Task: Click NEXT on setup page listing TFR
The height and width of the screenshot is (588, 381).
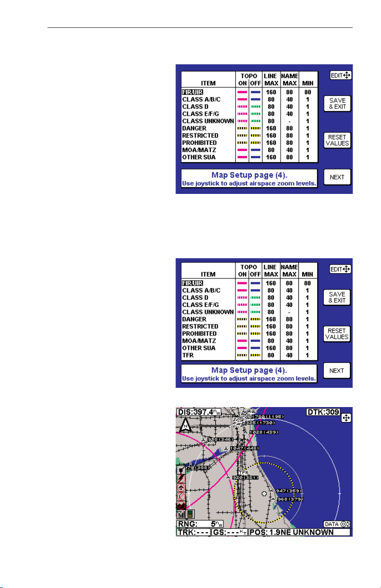Action: tap(337, 371)
